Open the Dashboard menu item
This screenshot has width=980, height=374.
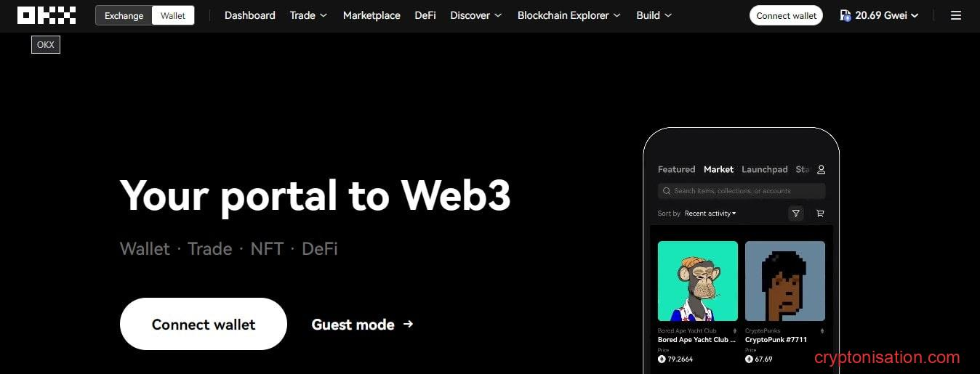pos(250,15)
